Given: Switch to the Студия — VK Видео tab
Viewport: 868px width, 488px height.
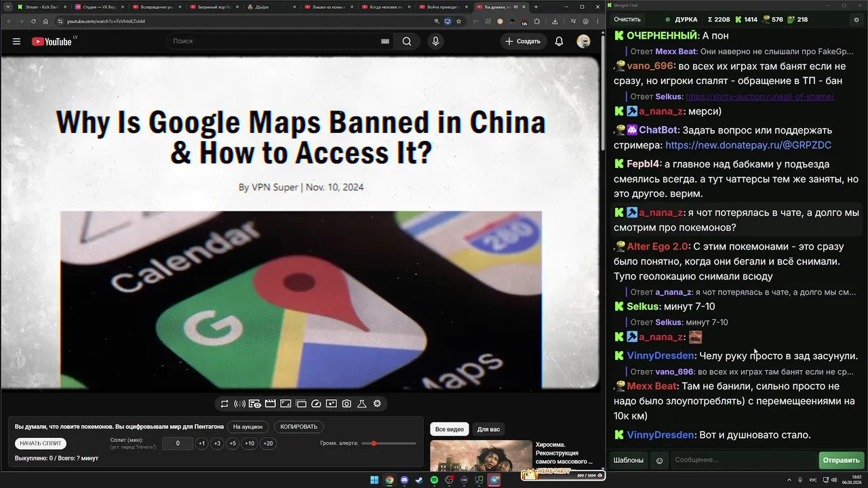Looking at the screenshot, I should point(98,7).
